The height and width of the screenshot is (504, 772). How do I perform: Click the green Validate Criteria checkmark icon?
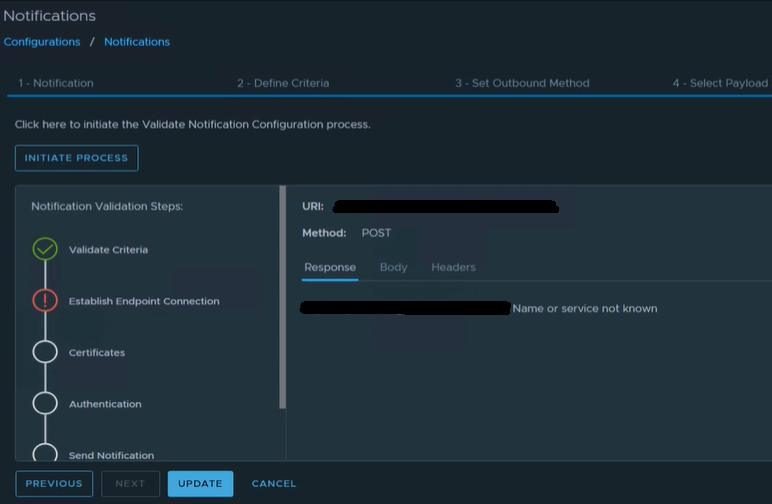click(45, 249)
